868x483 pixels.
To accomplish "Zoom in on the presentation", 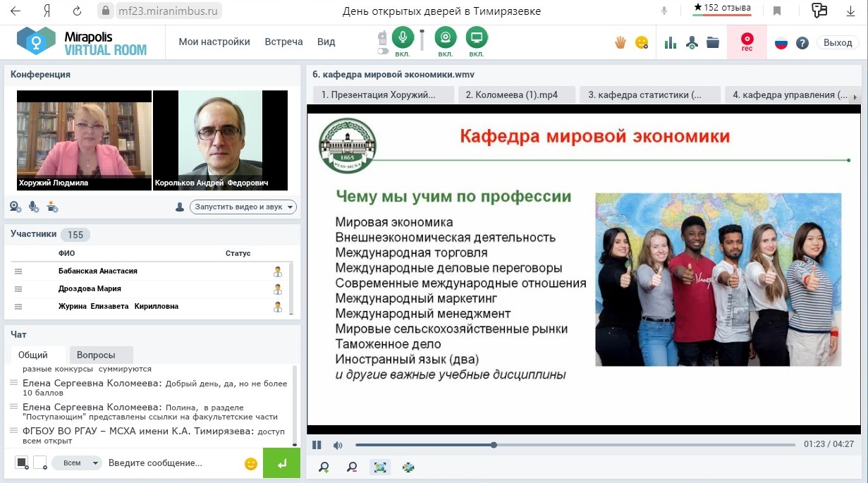I will coord(324,467).
